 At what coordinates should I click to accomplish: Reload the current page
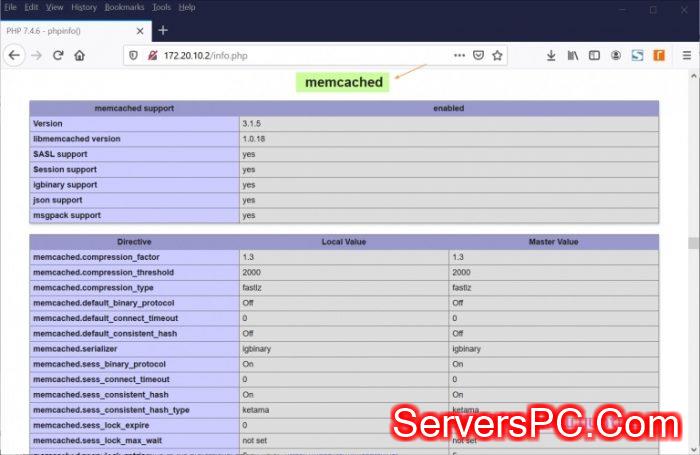58,55
